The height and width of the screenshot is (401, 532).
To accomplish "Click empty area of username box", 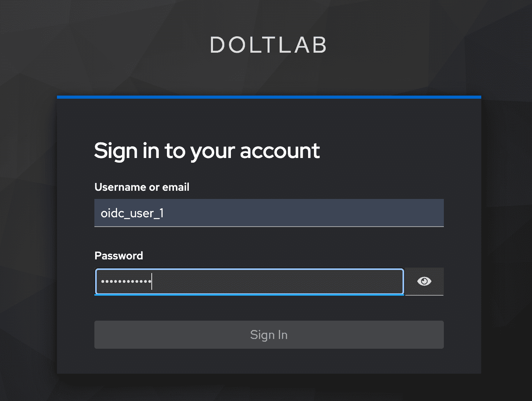I will click(x=304, y=213).
